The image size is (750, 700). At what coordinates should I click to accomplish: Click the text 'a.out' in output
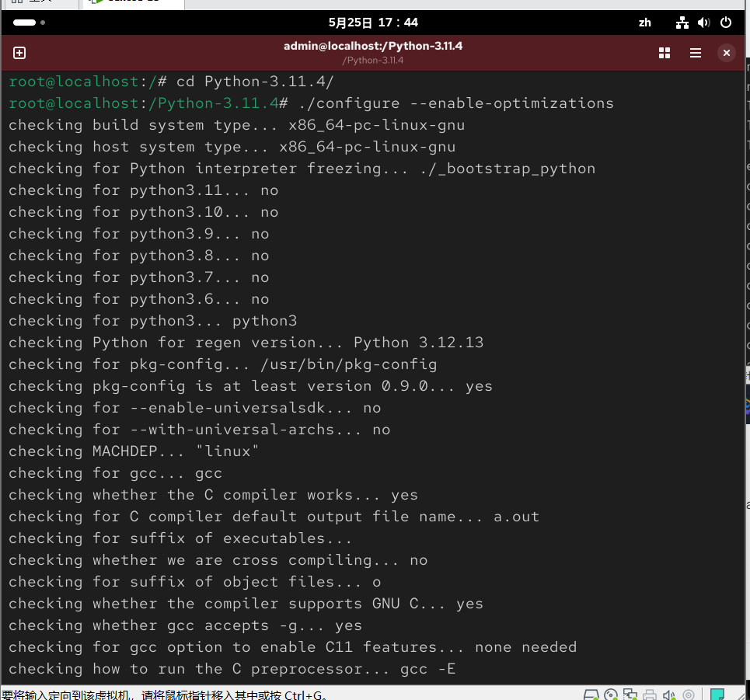[517, 517]
